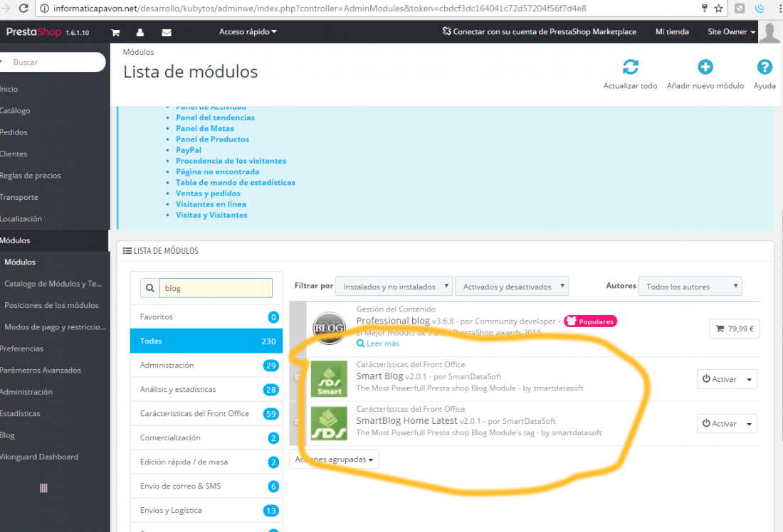Open Clientes in the sidebar

click(x=14, y=154)
